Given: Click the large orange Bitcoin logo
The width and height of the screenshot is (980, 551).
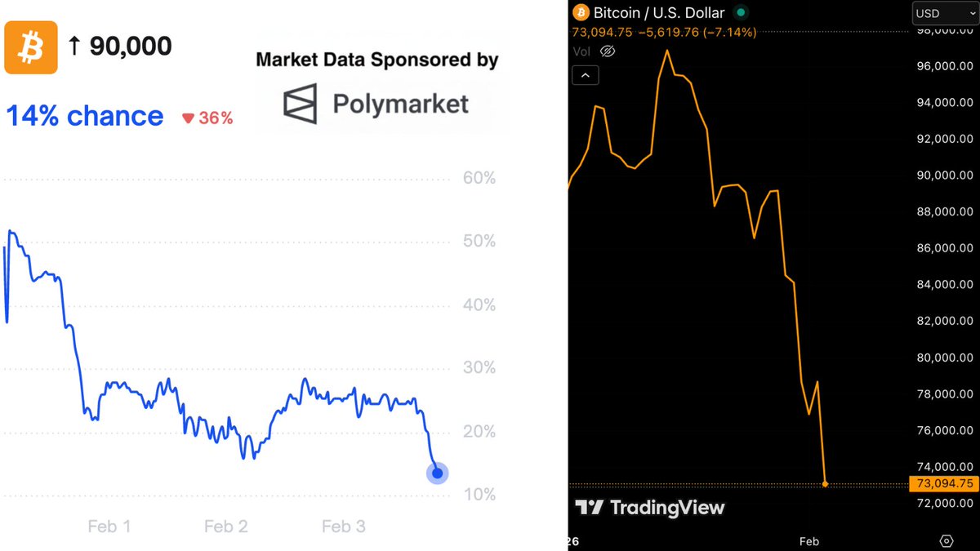Looking at the screenshot, I should click(31, 47).
